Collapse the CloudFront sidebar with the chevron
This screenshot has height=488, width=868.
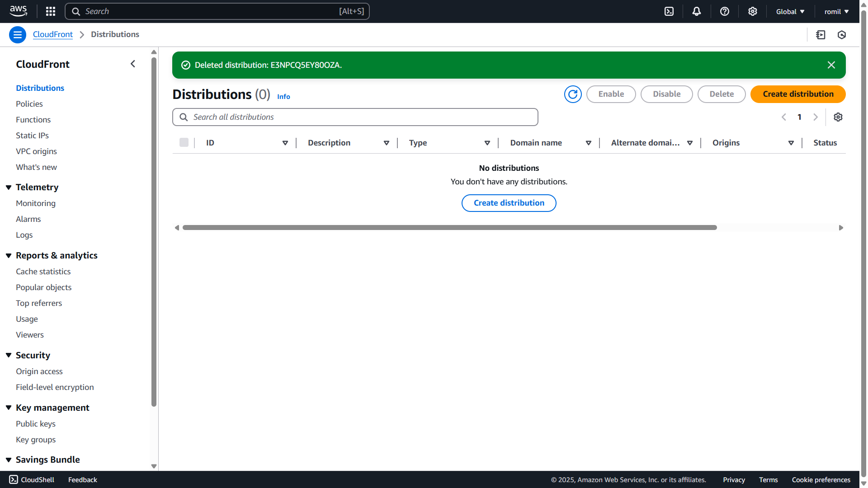[x=133, y=64]
